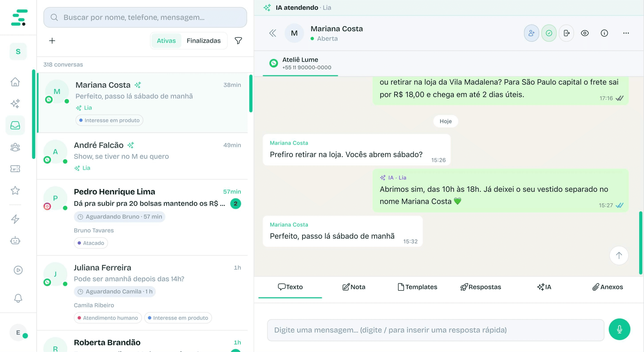
Task: Click the Aberta status label
Action: point(327,38)
